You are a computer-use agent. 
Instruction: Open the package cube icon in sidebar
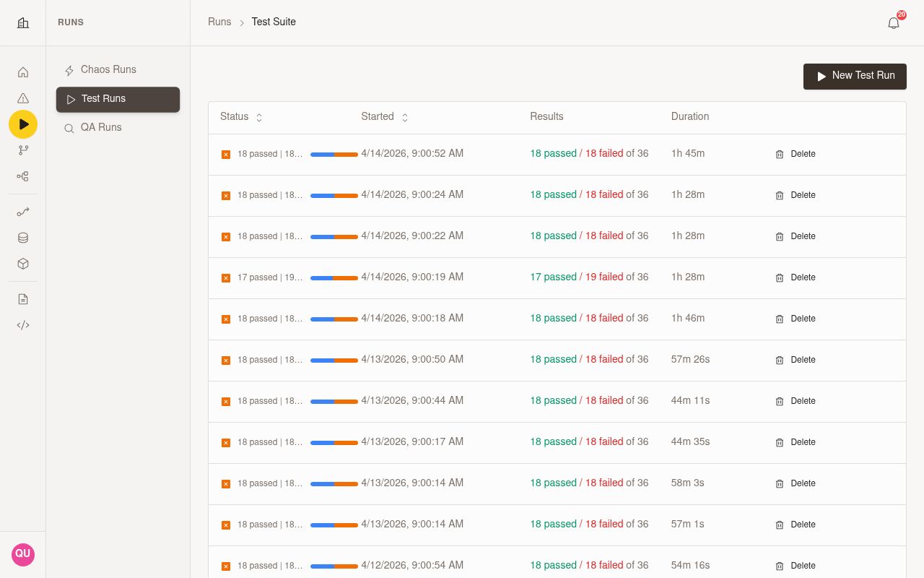click(23, 264)
